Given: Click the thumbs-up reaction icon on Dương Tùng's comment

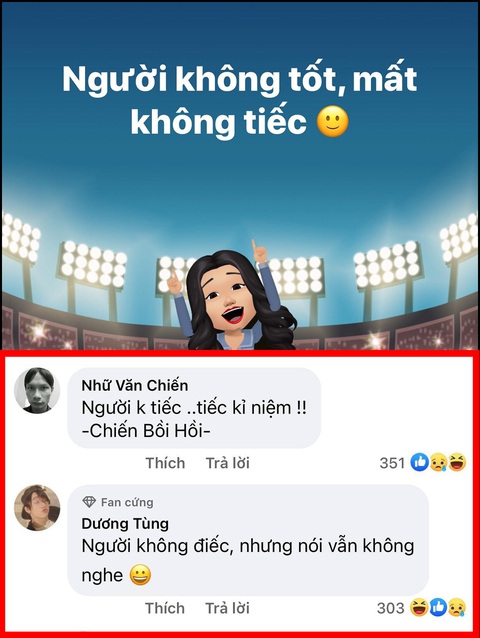Looking at the screenshot, I should tap(438, 608).
